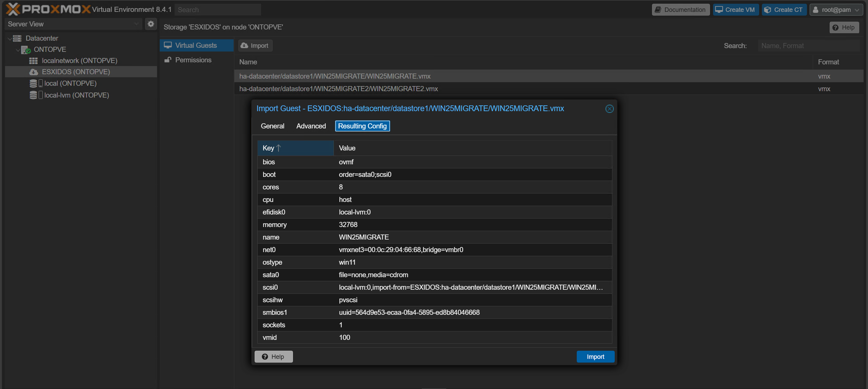The height and width of the screenshot is (389, 868).
Task: Click the local-lvm storage database icon
Action: point(33,95)
